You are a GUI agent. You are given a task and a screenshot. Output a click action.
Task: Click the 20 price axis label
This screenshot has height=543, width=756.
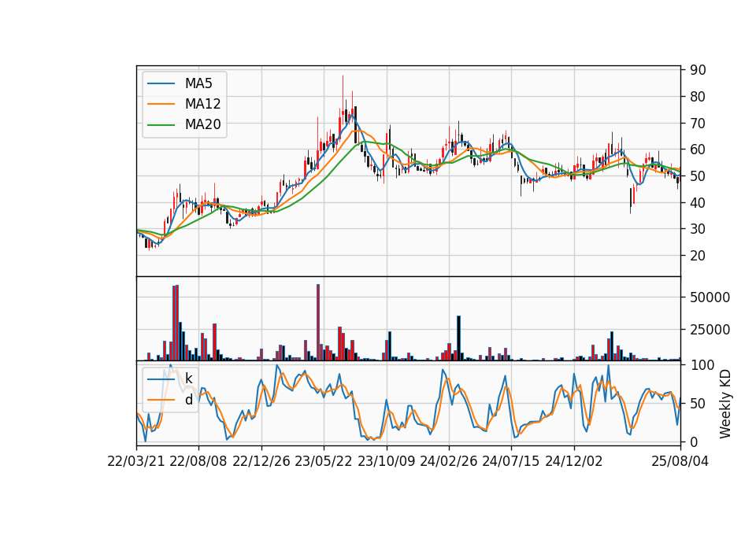tap(698, 255)
